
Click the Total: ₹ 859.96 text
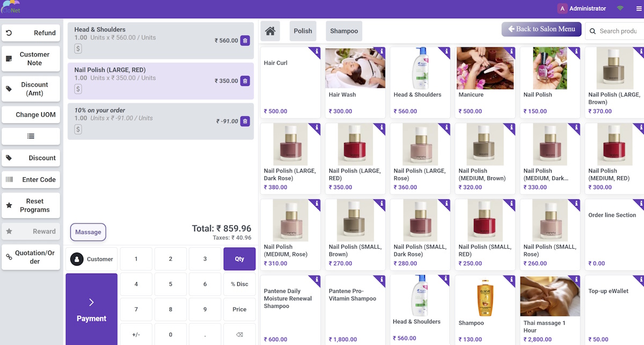[x=222, y=228]
